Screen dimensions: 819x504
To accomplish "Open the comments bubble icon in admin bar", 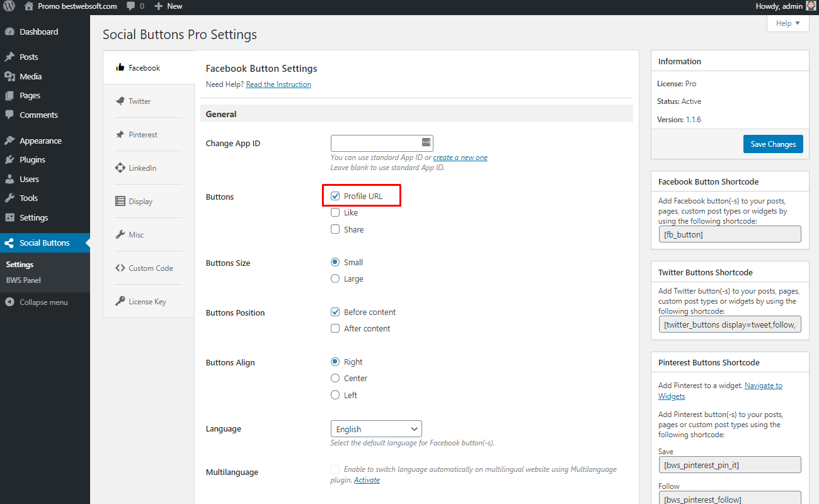I will (x=130, y=6).
